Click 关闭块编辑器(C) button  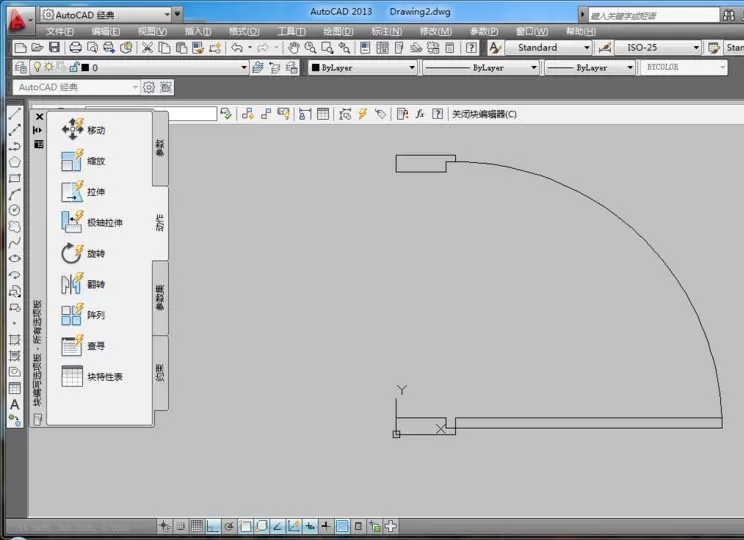click(484, 114)
